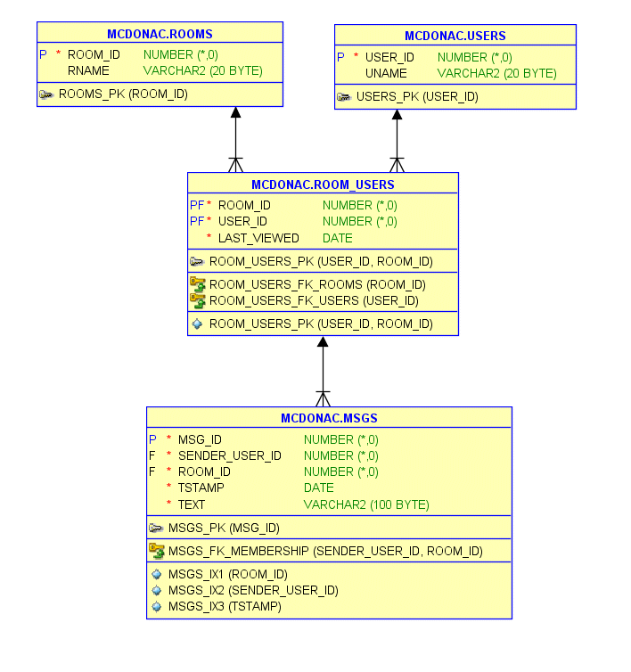
Task: Click the MSGS_PK primary key icon
Action: pos(157,528)
